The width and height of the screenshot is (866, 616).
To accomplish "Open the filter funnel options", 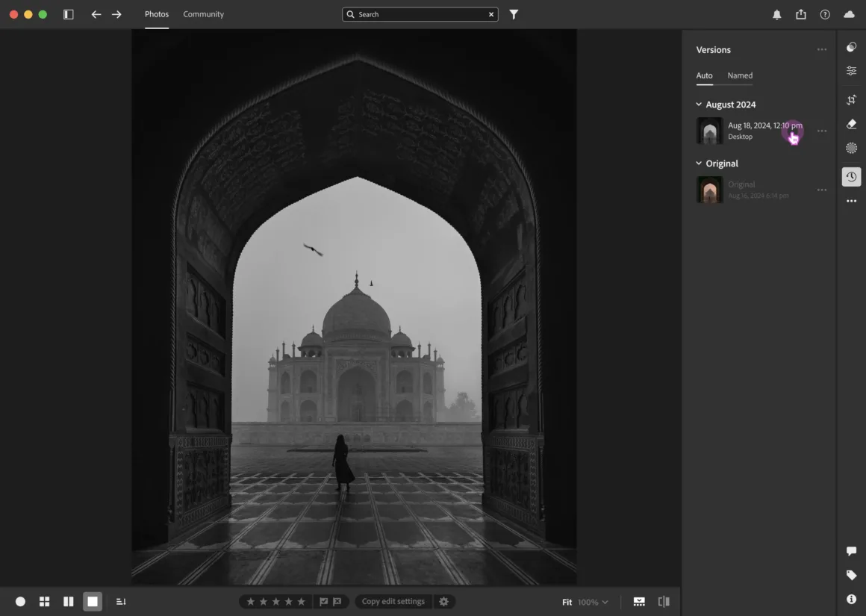I will tap(514, 14).
